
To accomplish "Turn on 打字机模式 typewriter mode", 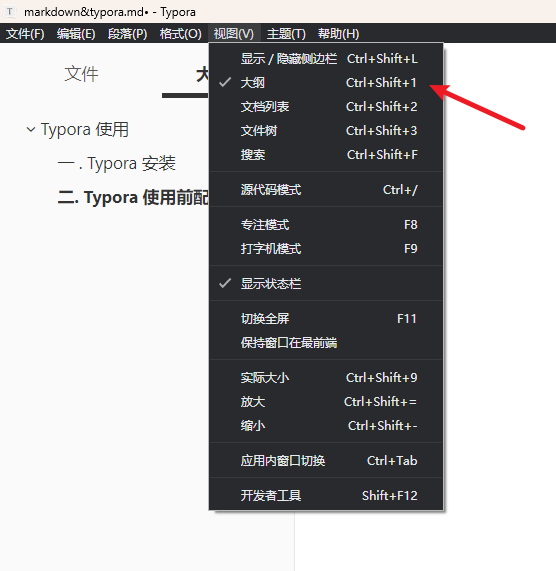I will point(326,249).
